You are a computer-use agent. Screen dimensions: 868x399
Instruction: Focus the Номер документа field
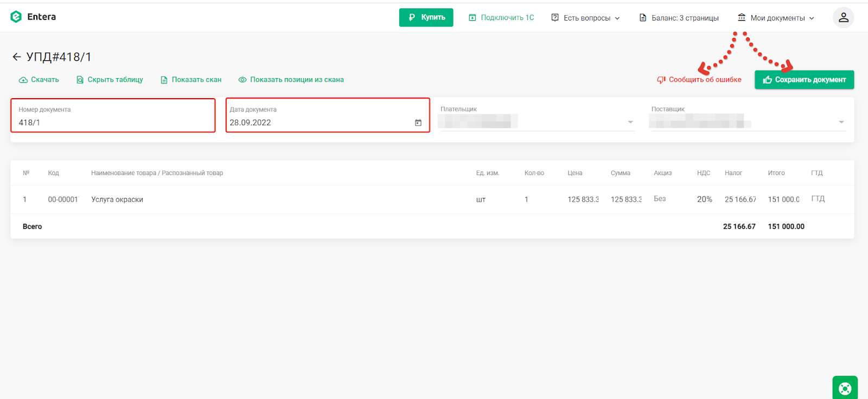point(113,115)
